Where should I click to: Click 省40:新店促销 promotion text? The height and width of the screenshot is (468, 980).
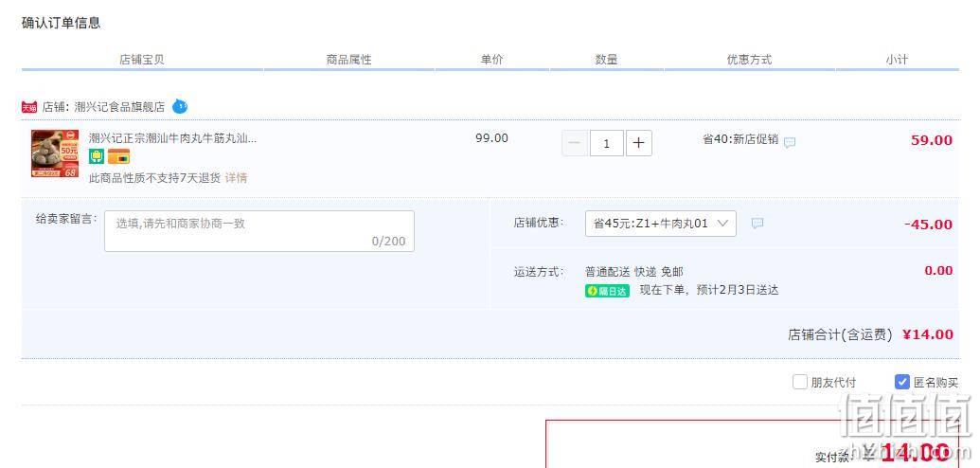(740, 139)
